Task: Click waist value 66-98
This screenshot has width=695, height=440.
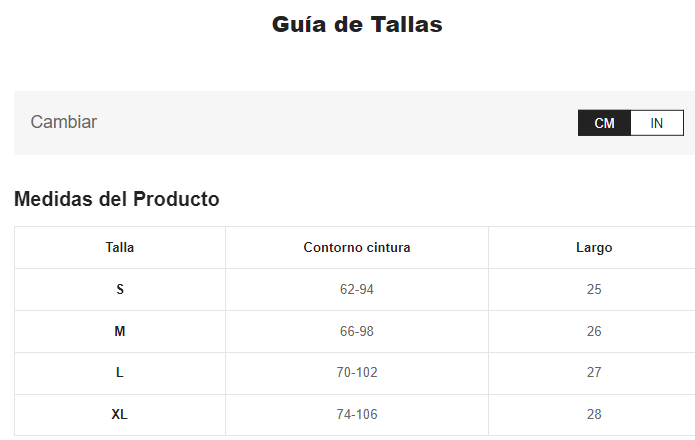Action: tap(357, 331)
